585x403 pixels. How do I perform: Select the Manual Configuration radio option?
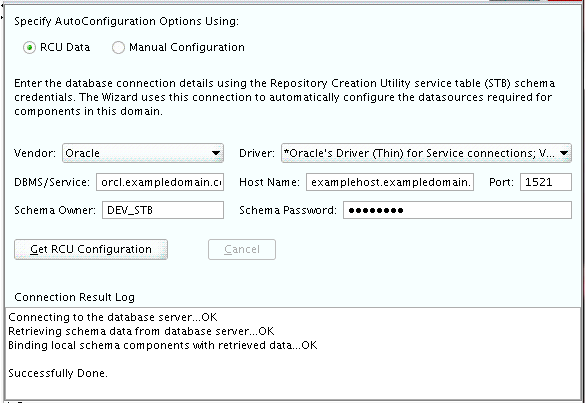[118, 48]
